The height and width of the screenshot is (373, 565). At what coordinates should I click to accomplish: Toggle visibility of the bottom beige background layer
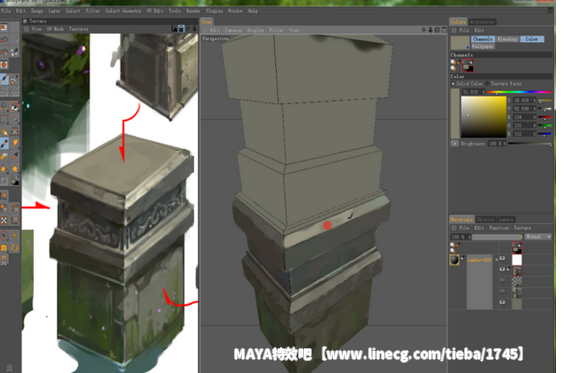pyautogui.click(x=502, y=302)
